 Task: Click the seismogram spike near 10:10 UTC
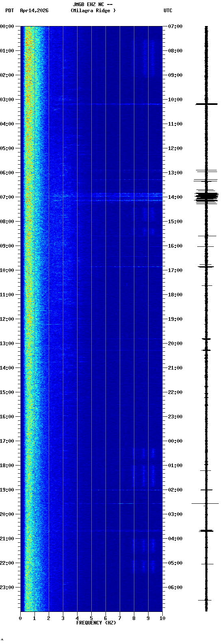pyautogui.click(x=207, y=104)
